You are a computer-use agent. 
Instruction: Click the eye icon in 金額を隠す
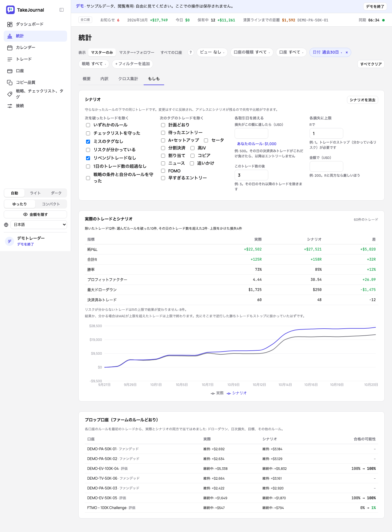coord(25,214)
